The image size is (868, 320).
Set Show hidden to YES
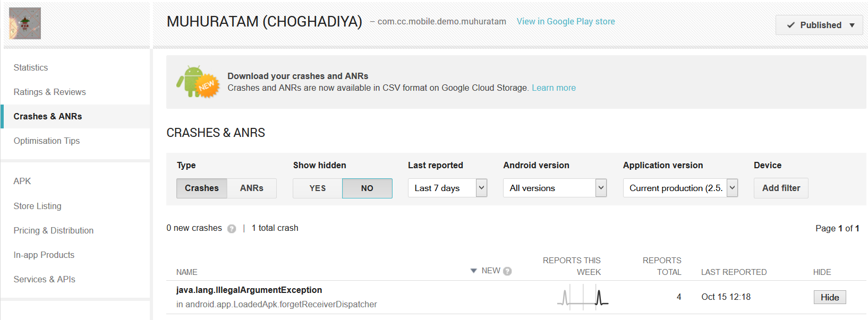(x=318, y=188)
